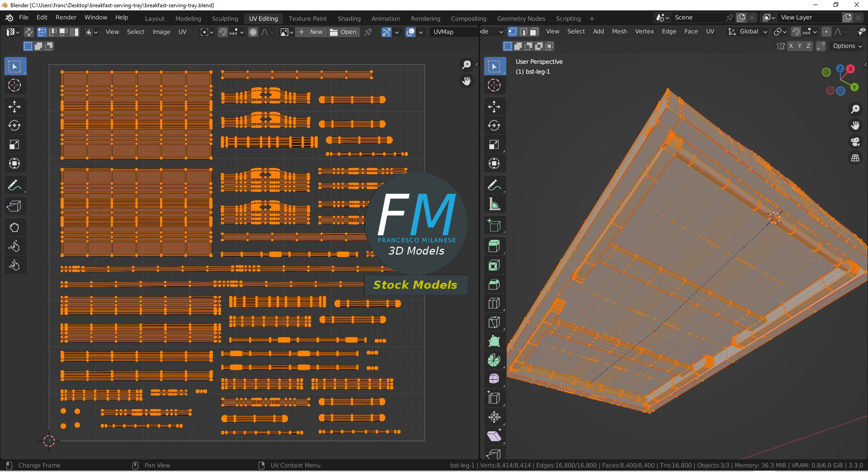Enable Z axis mesh mirror
This screenshot has height=472, width=868.
(809, 46)
